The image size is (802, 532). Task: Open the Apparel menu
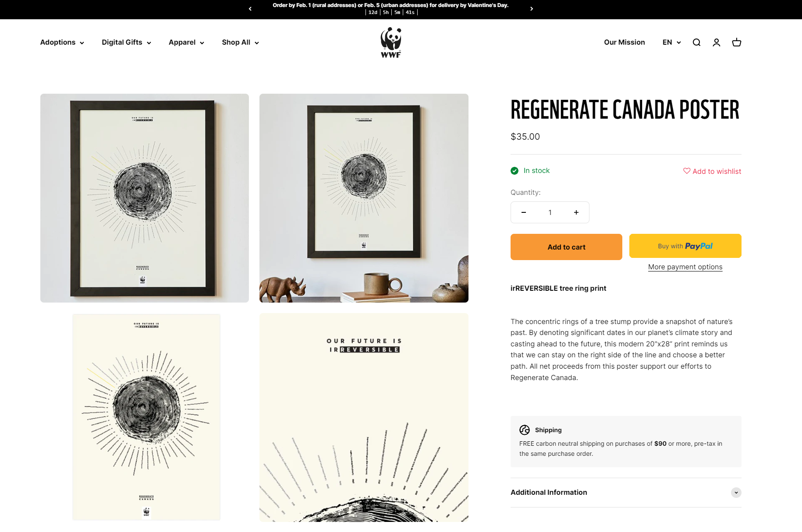point(187,42)
